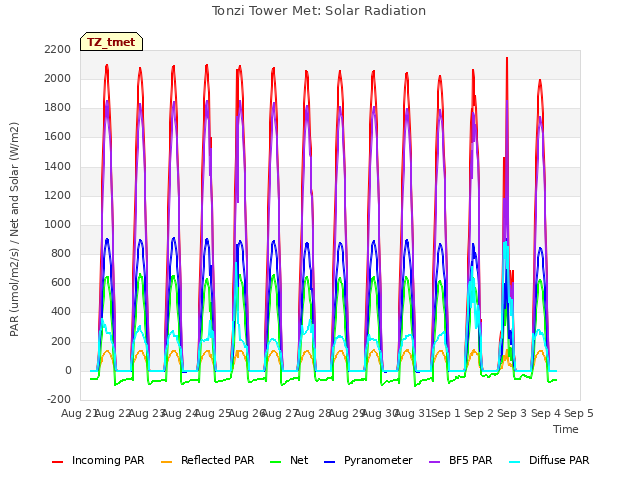
Task: Click the blue Pyranometer legend swatch
Action: [x=329, y=462]
